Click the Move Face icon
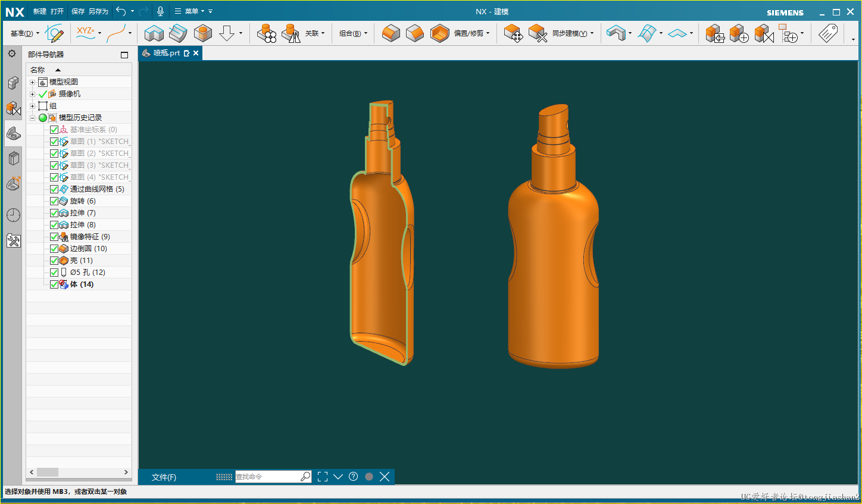The height and width of the screenshot is (504, 862). pyautogui.click(x=513, y=33)
